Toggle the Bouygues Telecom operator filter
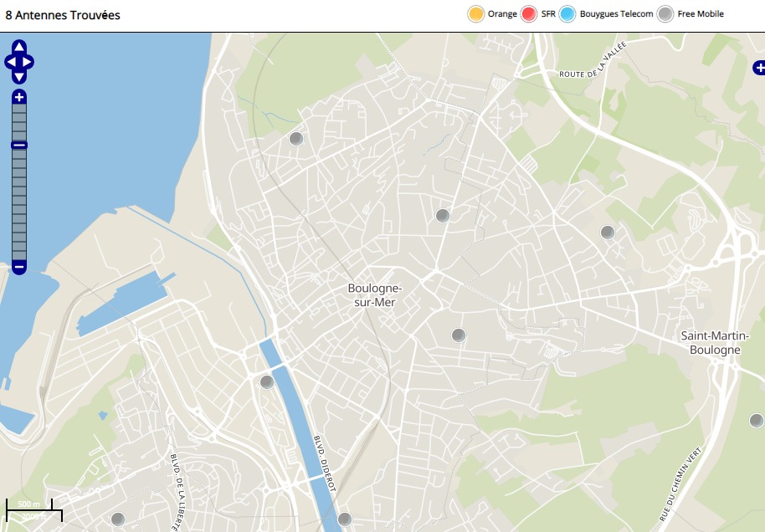 coord(567,14)
